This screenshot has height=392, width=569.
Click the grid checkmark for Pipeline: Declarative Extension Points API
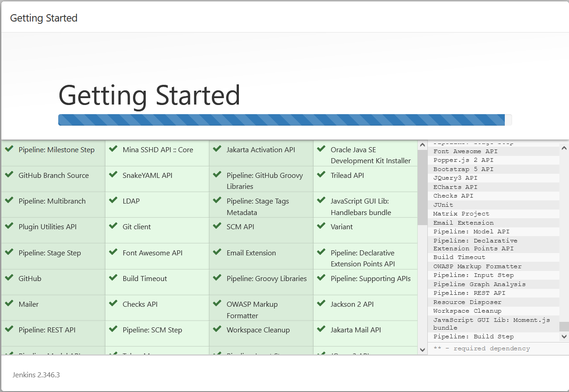321,252
